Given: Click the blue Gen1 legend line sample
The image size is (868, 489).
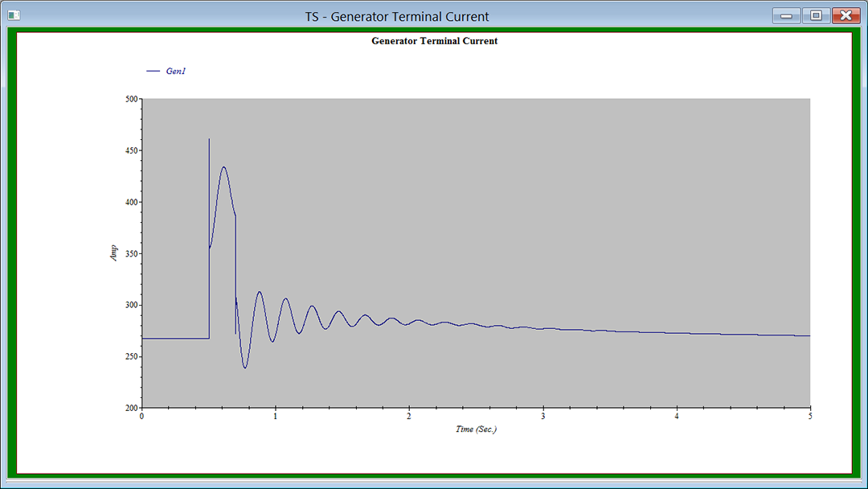Looking at the screenshot, I should pos(153,72).
